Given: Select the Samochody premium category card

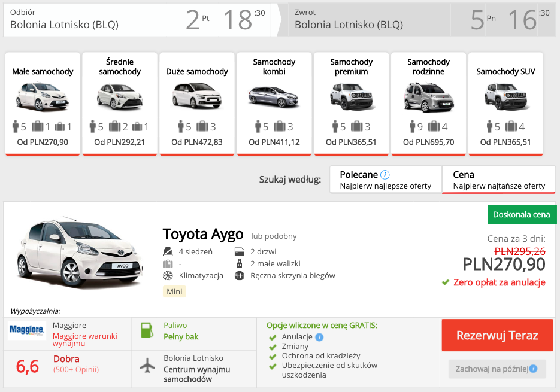Looking at the screenshot, I should point(351,104).
